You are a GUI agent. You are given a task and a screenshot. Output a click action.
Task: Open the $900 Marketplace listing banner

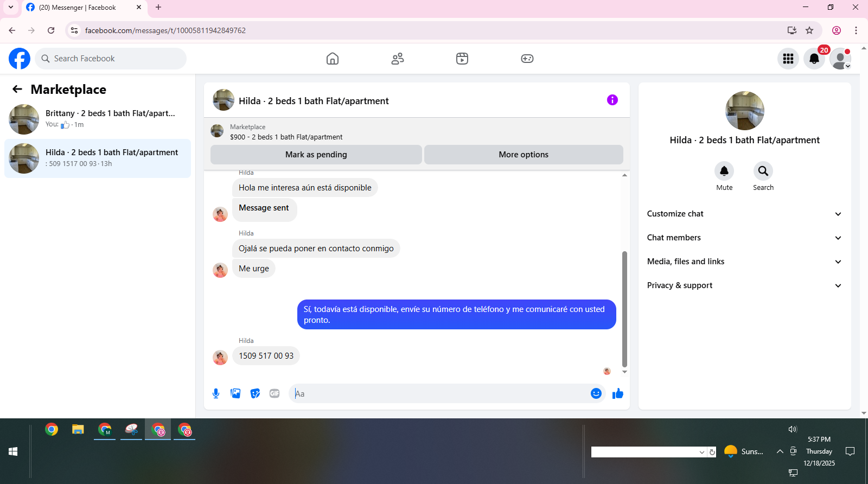pyautogui.click(x=417, y=132)
